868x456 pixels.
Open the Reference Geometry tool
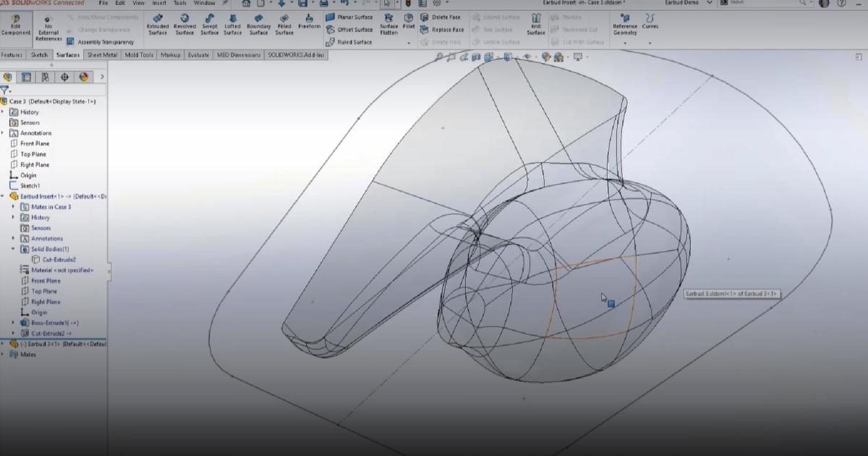[626, 24]
